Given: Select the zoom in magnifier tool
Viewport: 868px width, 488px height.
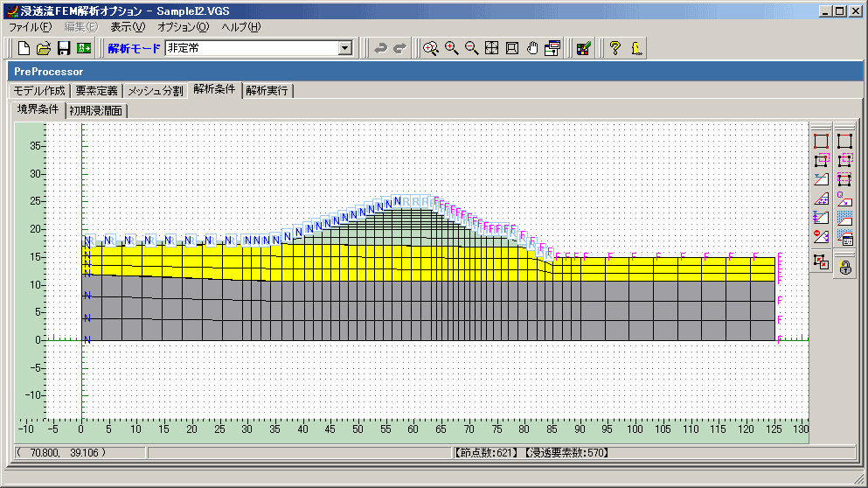Looking at the screenshot, I should pyautogui.click(x=451, y=49).
